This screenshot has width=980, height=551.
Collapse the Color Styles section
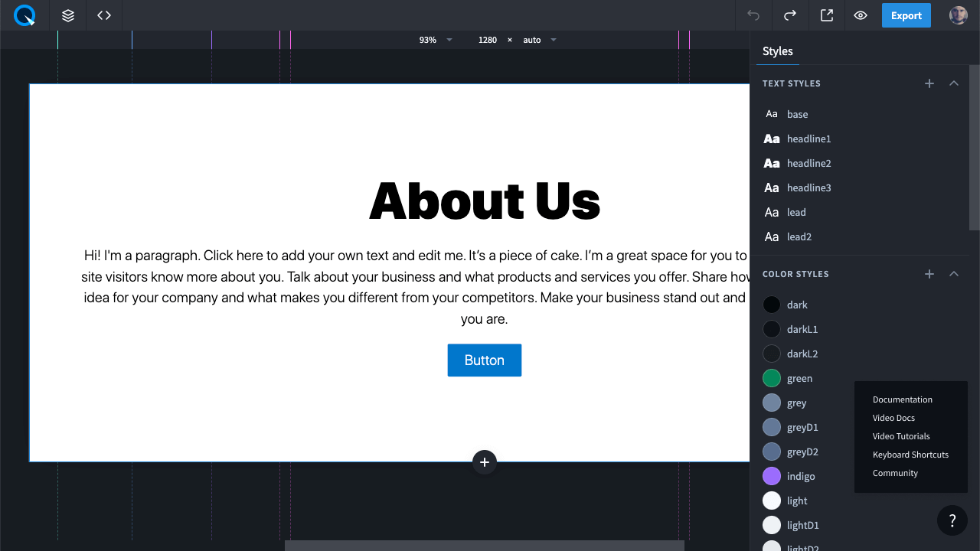coord(954,274)
